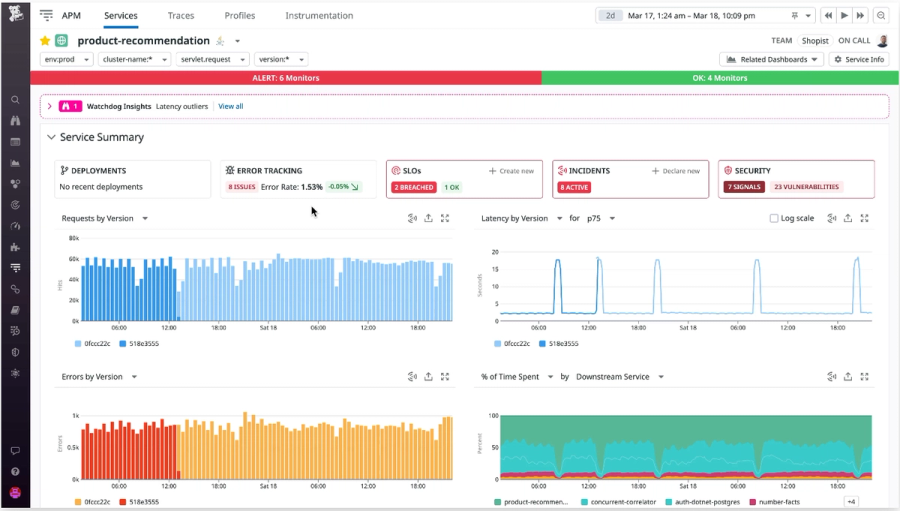Viewport: 900px width, 511px height.
Task: Toggle the 518e3555 legend under Requests by Version
Action: click(139, 343)
